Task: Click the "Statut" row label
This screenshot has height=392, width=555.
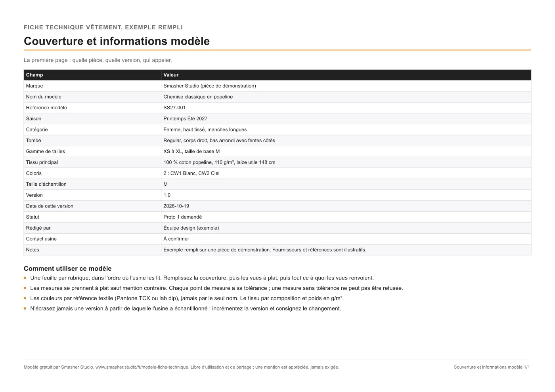Action: point(33,217)
